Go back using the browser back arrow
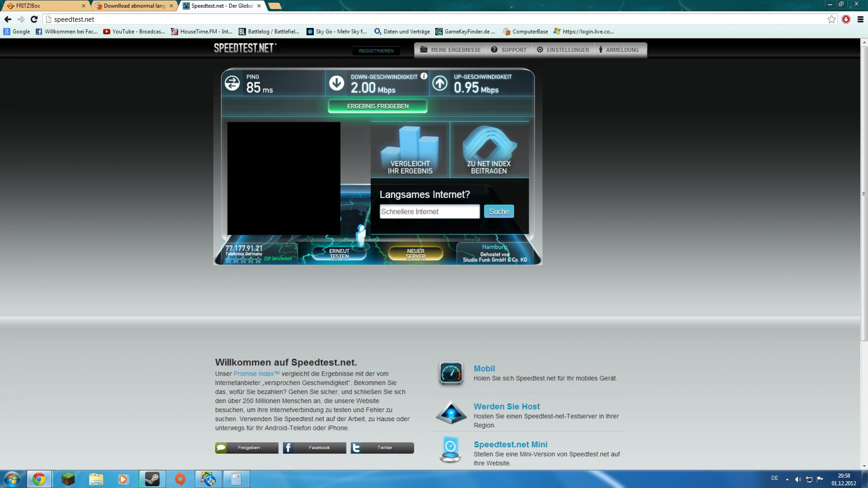This screenshot has width=868, height=488. 8,19
